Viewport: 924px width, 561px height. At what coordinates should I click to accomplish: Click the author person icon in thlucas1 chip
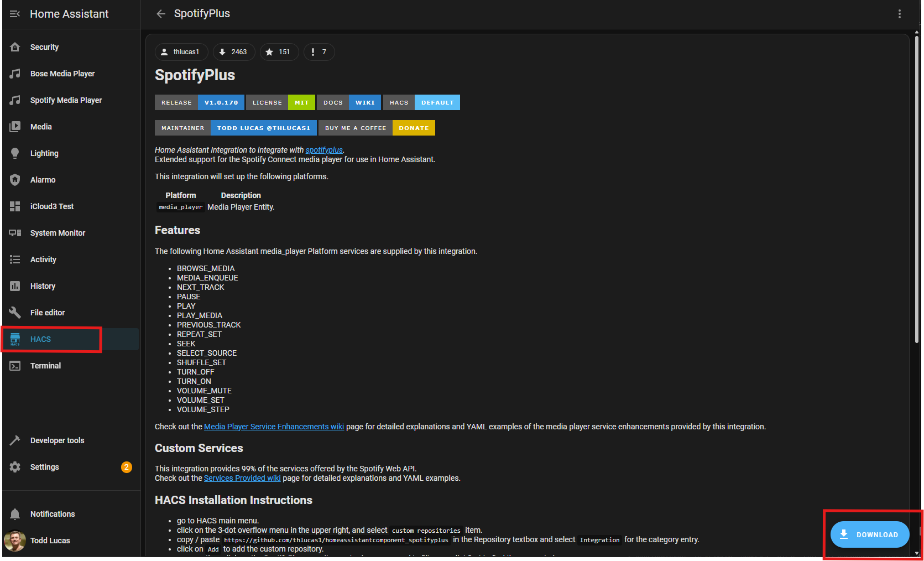pyautogui.click(x=164, y=52)
